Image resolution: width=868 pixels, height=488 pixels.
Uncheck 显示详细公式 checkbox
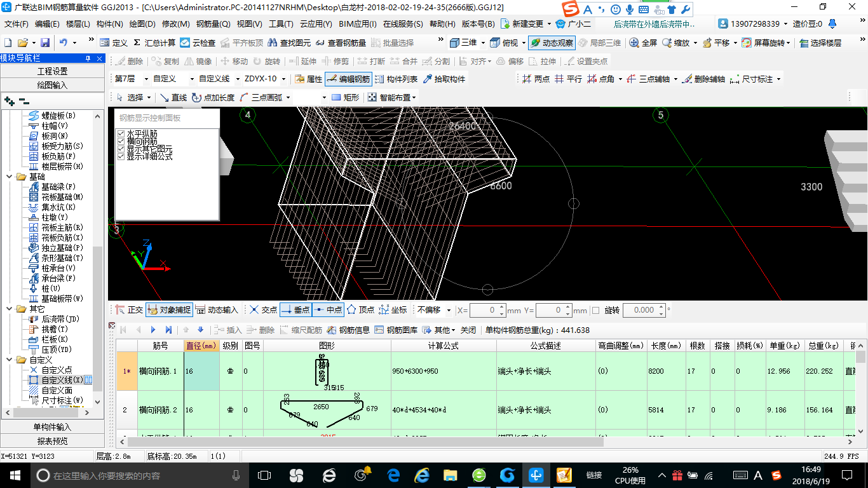pyautogui.click(x=121, y=156)
